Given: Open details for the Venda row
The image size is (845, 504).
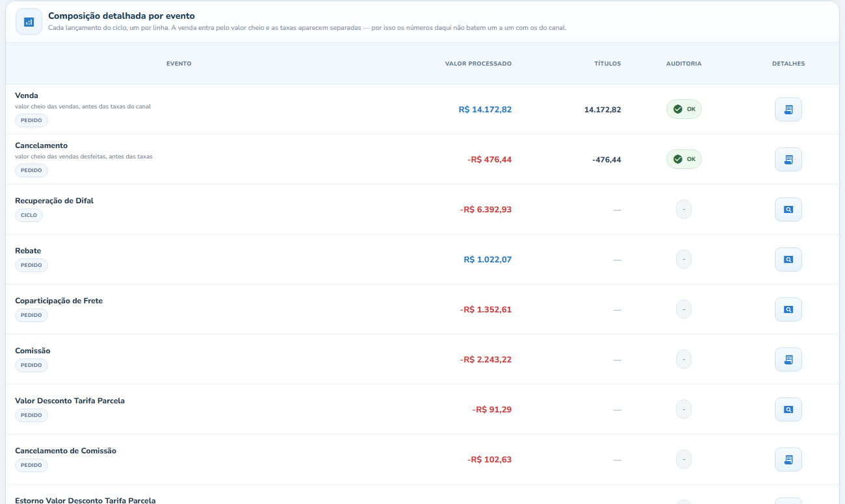Looking at the screenshot, I should tap(788, 109).
